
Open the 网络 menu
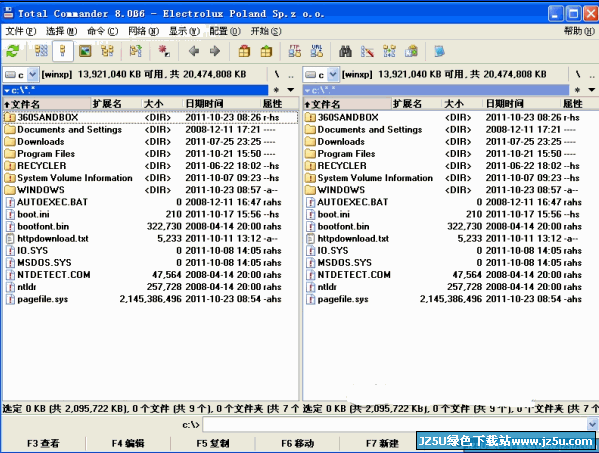[x=143, y=31]
